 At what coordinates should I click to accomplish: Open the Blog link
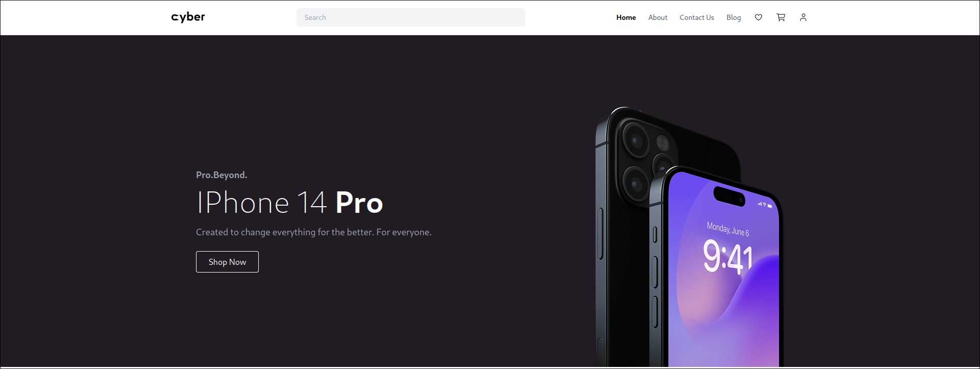coord(733,17)
